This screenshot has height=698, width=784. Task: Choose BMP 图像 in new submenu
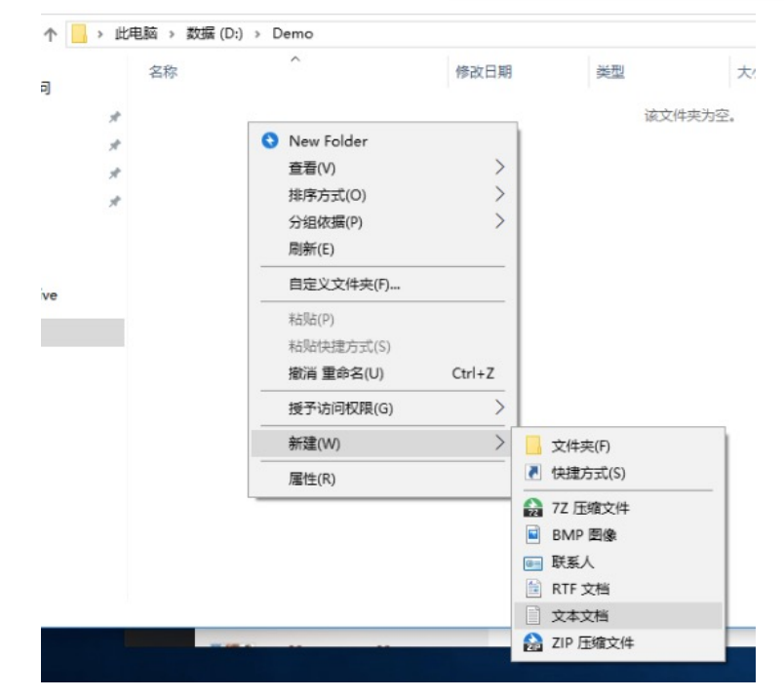click(x=618, y=535)
